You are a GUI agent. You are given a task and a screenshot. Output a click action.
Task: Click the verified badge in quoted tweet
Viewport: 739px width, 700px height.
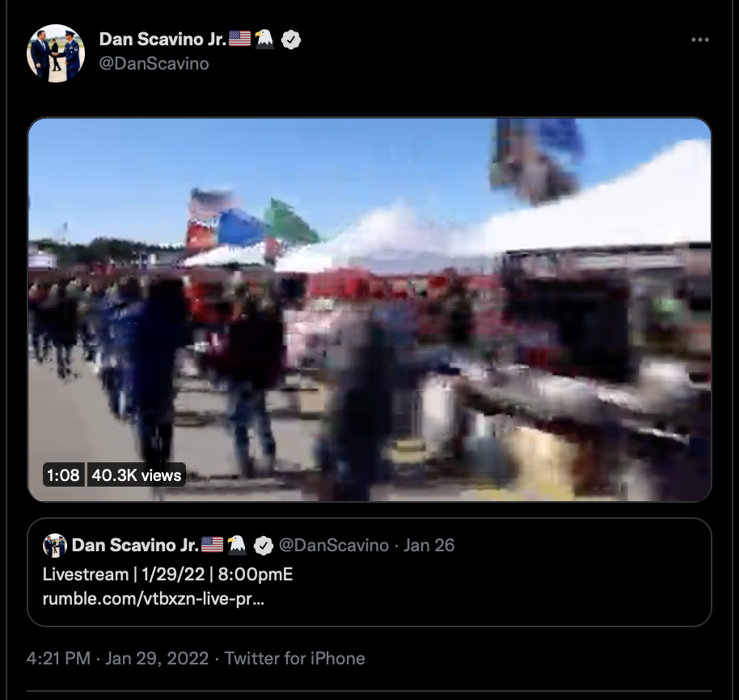coord(263,546)
